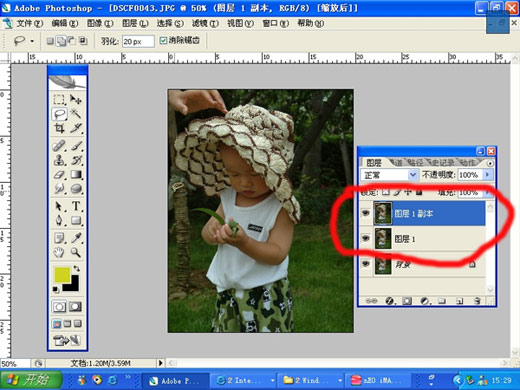520x390 pixels.
Task: Toggle the 消除锯齿 anti-alias checkbox
Action: click(163, 41)
